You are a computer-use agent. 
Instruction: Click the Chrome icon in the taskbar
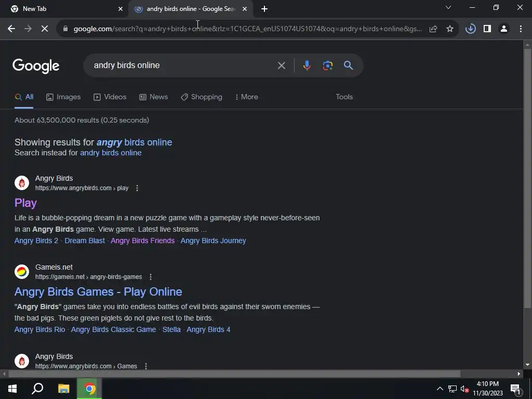[89, 389]
